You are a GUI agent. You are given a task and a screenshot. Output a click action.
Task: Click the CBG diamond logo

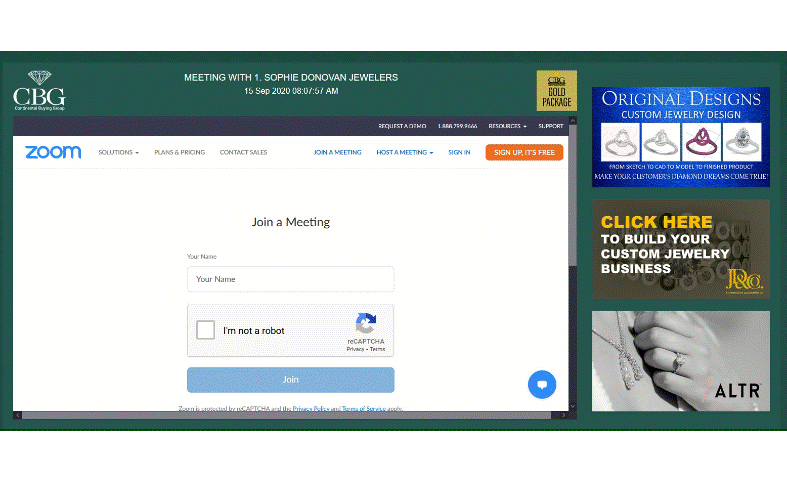point(40,90)
